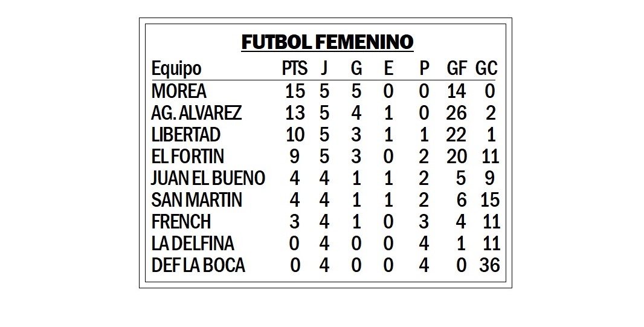This screenshot has width=644, height=327.
Task: Click SAN MARTIN's 15 goals against value
Action: [x=489, y=199]
